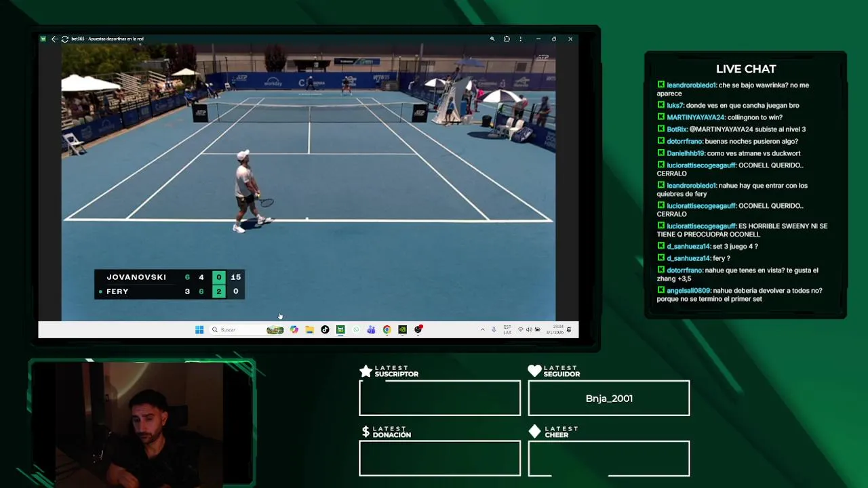
Task: Click leandrorobledo1's quiebres de fery message
Action: [x=732, y=190]
